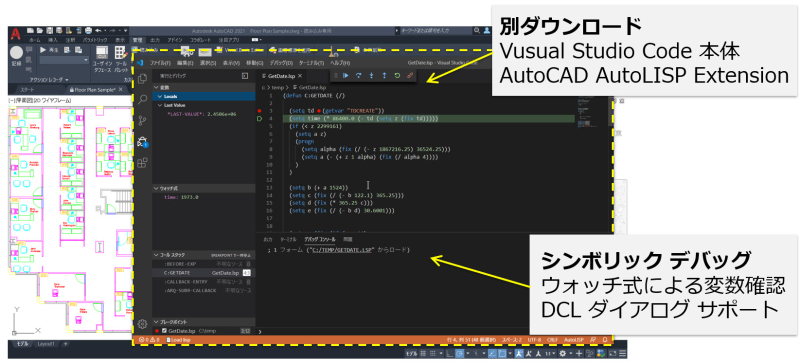Switch to the Start tab in AutoCAD

coord(28,89)
